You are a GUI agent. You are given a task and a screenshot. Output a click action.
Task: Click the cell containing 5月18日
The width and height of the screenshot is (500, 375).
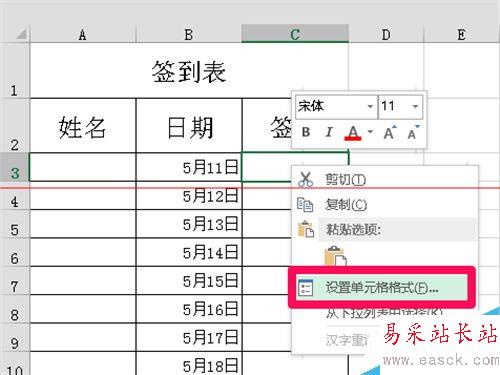pos(189,364)
